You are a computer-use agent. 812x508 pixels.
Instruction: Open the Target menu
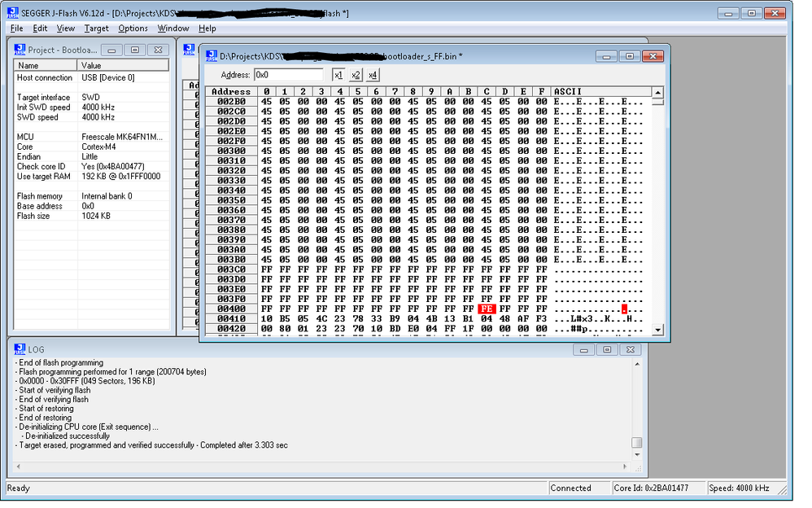96,28
